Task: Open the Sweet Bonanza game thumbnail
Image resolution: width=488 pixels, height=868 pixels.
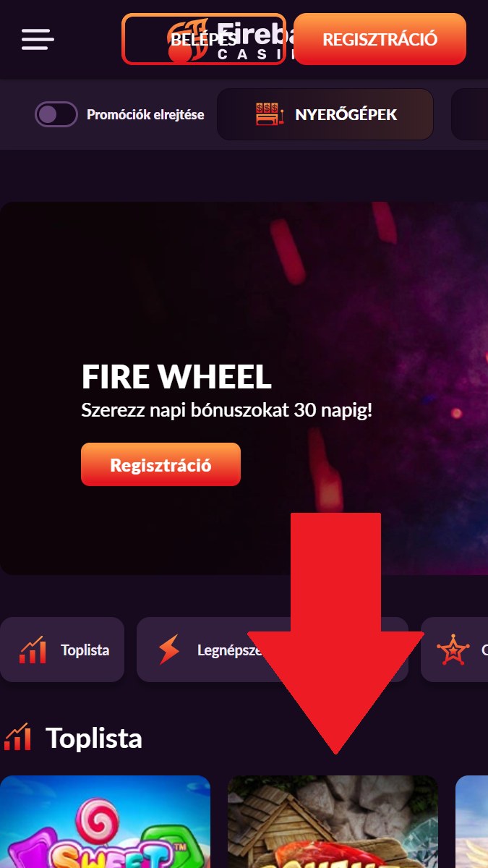Action: point(105,822)
